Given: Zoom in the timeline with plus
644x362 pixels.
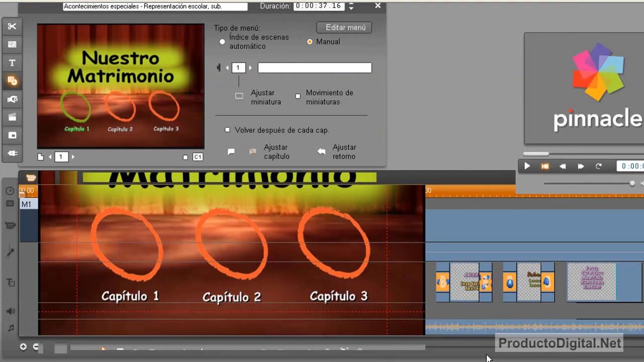Looking at the screenshot, I should click(x=23, y=347).
